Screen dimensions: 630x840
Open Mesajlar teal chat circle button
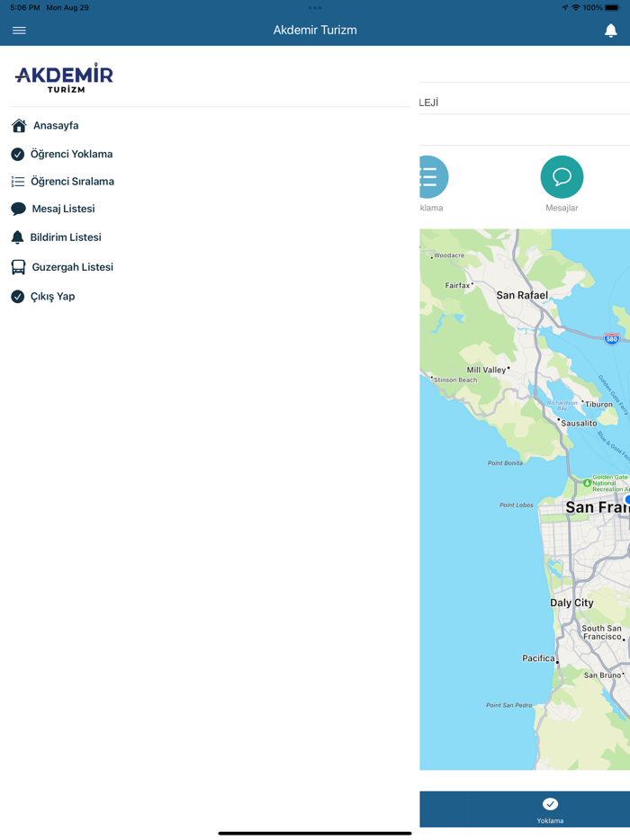pos(562,177)
